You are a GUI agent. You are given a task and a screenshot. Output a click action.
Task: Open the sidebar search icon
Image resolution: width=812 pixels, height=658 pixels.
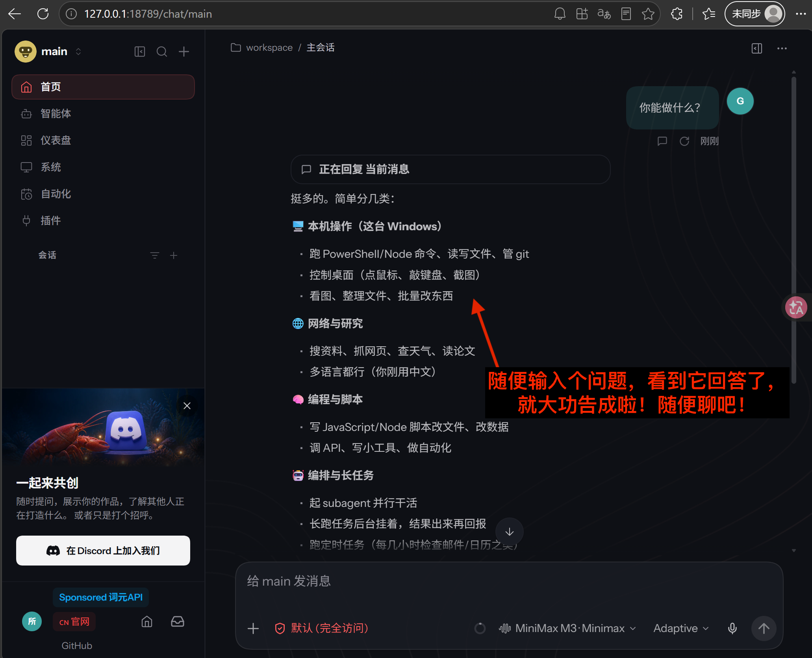click(x=161, y=52)
